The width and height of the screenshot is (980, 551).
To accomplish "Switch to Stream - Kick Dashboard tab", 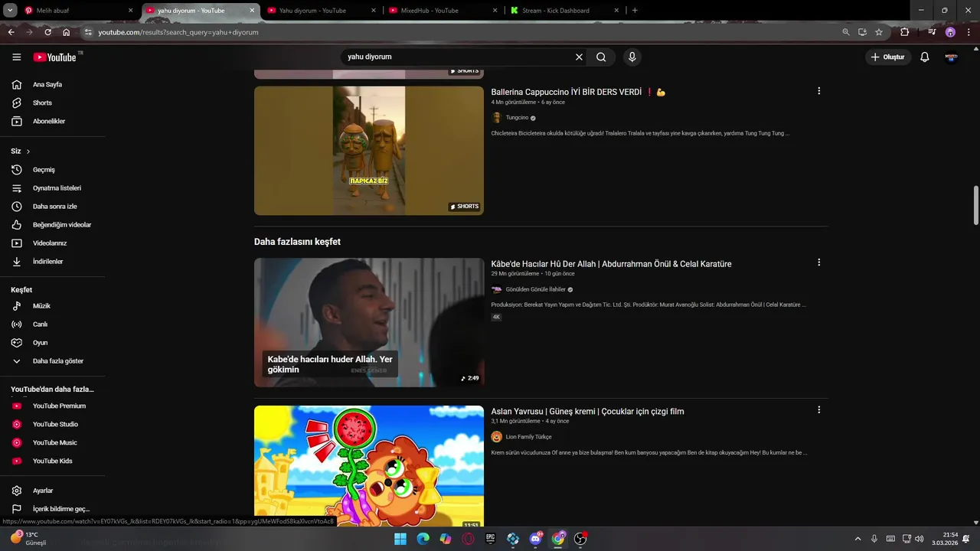I will [x=564, y=11].
